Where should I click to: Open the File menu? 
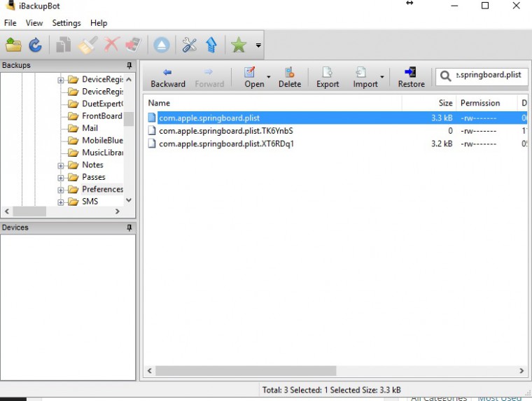pos(10,23)
